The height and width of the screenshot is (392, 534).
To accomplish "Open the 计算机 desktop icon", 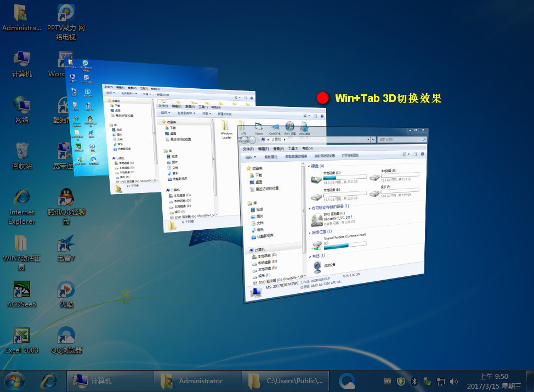I will [x=22, y=64].
